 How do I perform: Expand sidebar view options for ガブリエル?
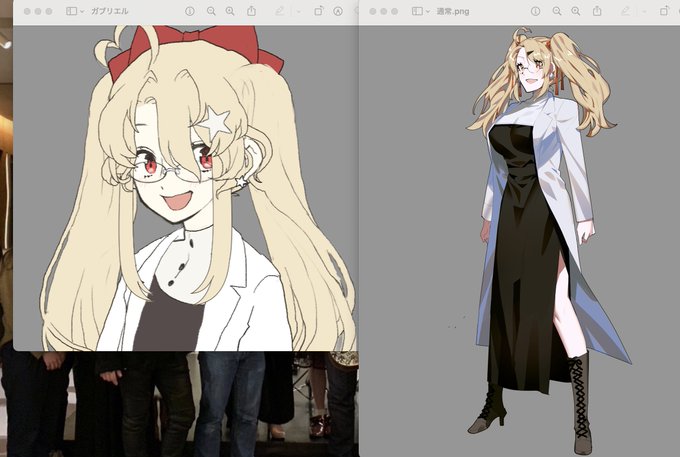82,12
